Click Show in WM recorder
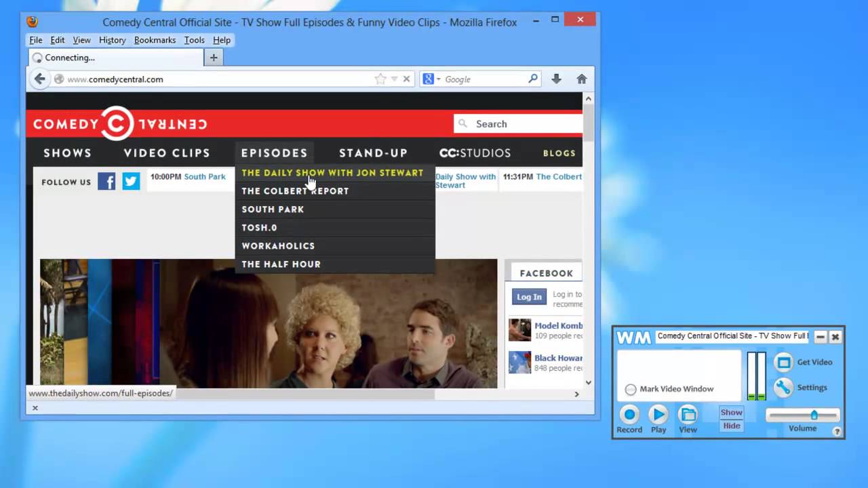Image resolution: width=868 pixels, height=488 pixels. tap(731, 412)
